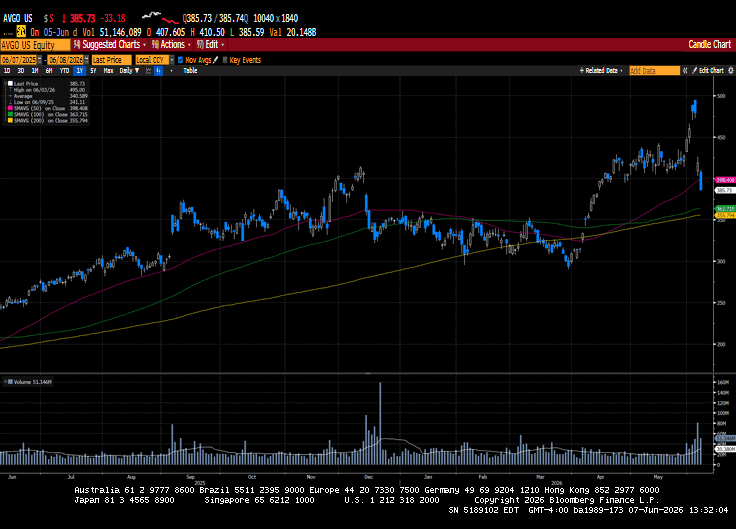
Task: Click the yellow alert icon beside On 05-Jun
Action: [21, 31]
